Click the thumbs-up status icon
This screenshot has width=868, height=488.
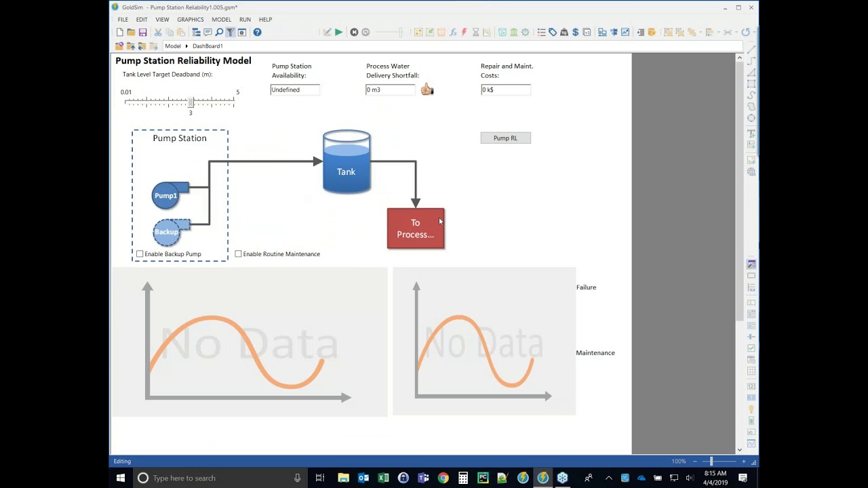(x=427, y=89)
